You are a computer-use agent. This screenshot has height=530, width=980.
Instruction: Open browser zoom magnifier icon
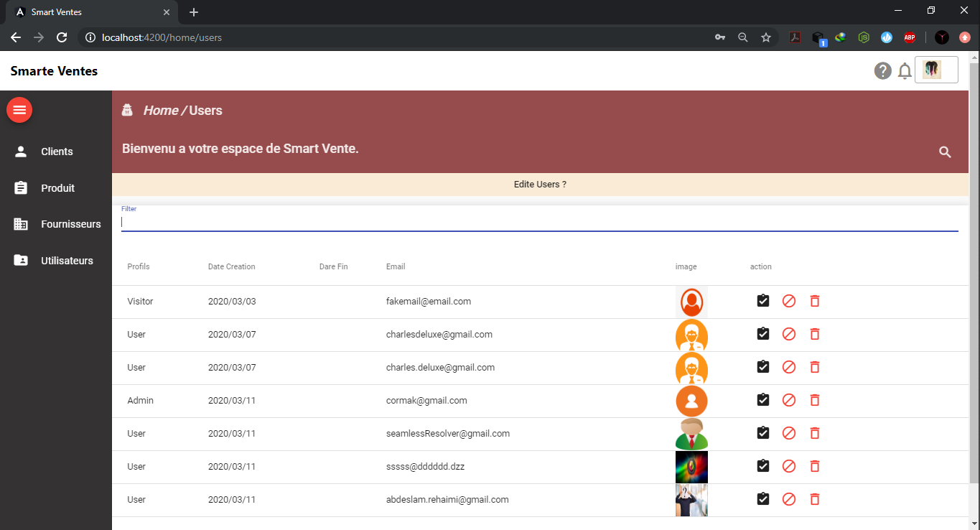[x=743, y=37]
